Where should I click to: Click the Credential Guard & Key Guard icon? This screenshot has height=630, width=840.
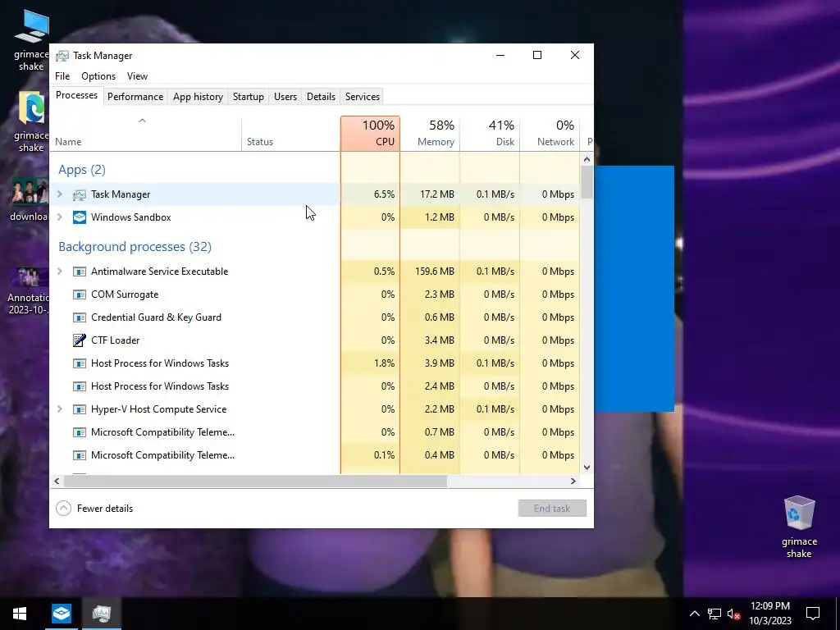point(80,317)
